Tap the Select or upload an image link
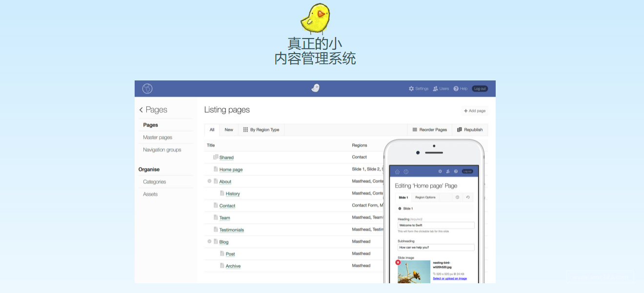 point(450,278)
